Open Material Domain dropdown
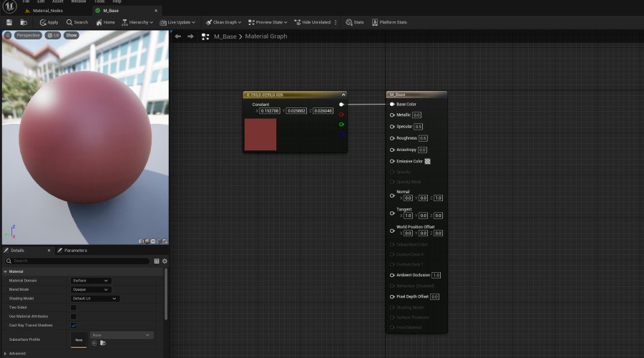The width and height of the screenshot is (644, 358). tap(91, 281)
